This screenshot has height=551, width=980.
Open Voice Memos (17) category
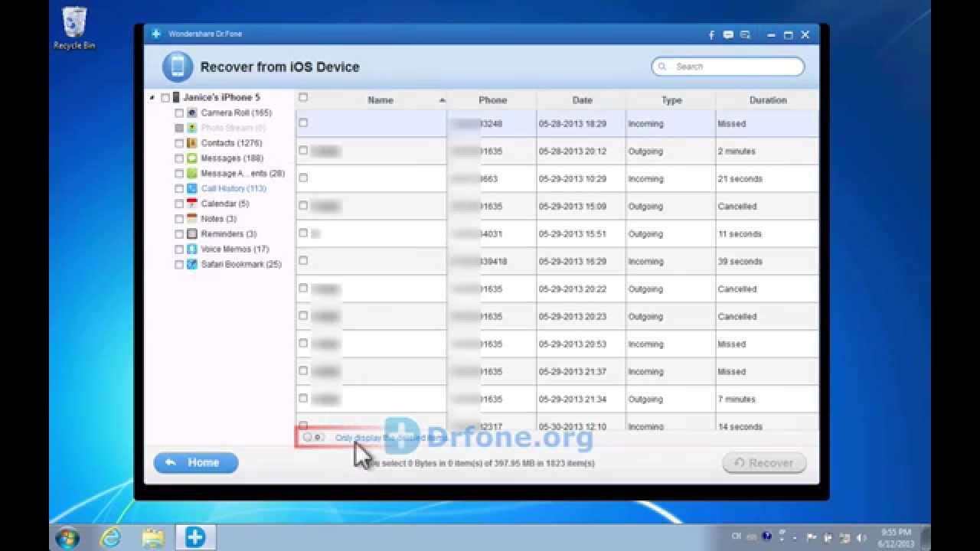point(235,249)
